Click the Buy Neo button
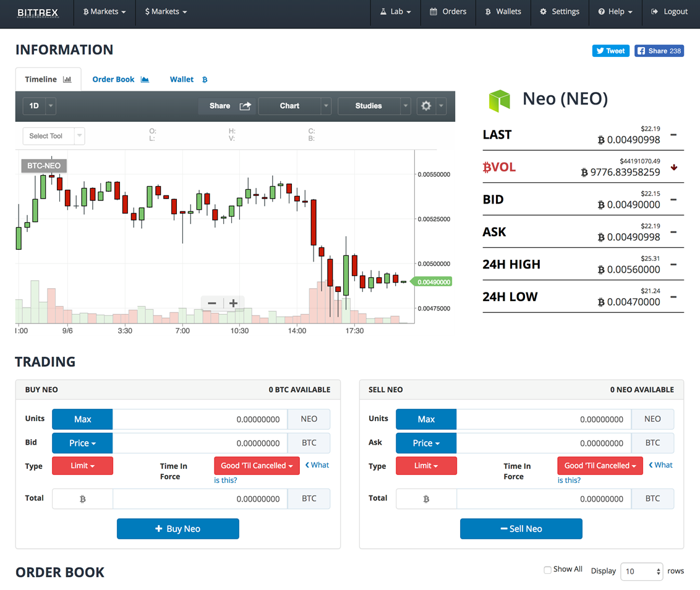This screenshot has height=590, width=700. 178,529
